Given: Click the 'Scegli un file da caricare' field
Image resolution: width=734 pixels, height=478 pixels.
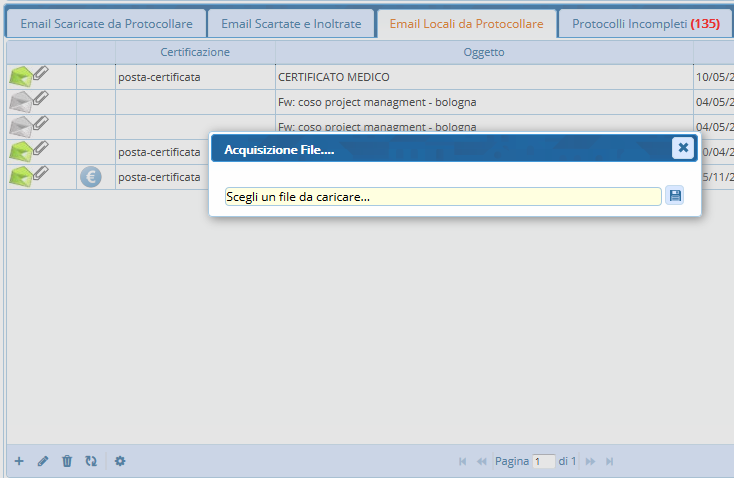Looking at the screenshot, I should pyautogui.click(x=443, y=197).
